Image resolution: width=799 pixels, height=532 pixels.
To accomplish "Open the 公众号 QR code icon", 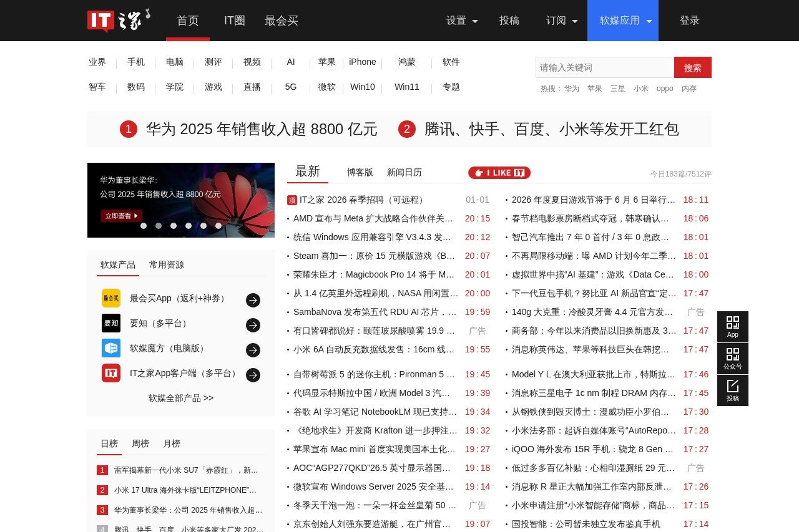I will [x=733, y=359].
